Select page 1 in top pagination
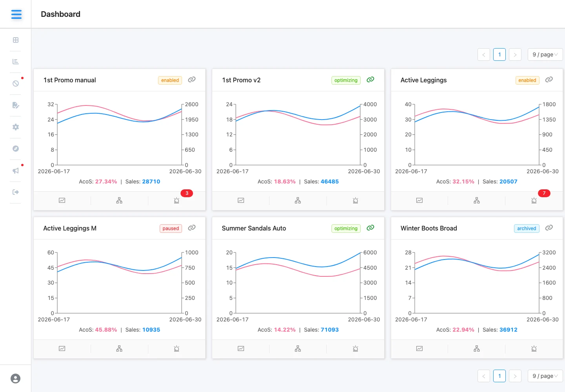This screenshot has width=565, height=392. [499, 54]
